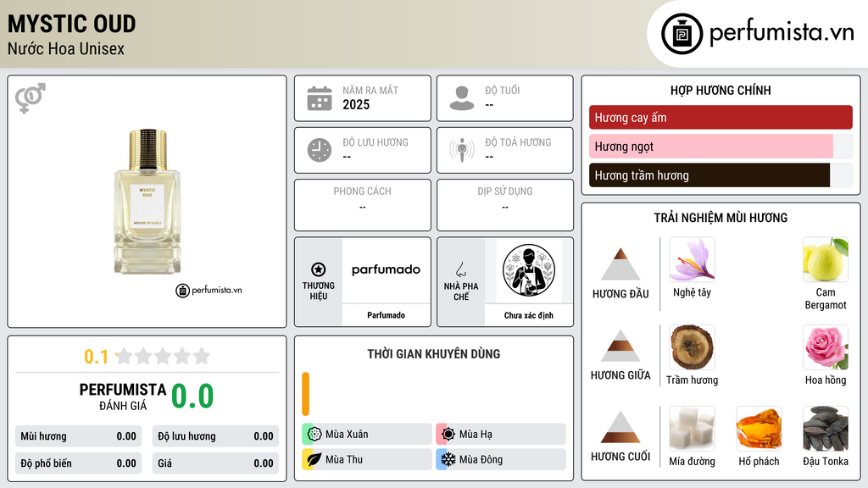Click the Độ phổ biến 0.00 score row
Viewport: 868px width, 488px height.
click(78, 463)
